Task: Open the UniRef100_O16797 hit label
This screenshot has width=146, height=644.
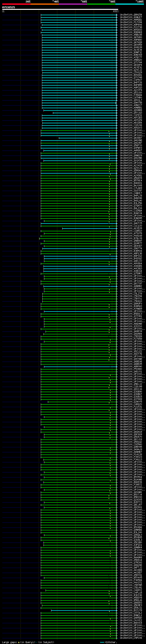Action: click(x=131, y=191)
